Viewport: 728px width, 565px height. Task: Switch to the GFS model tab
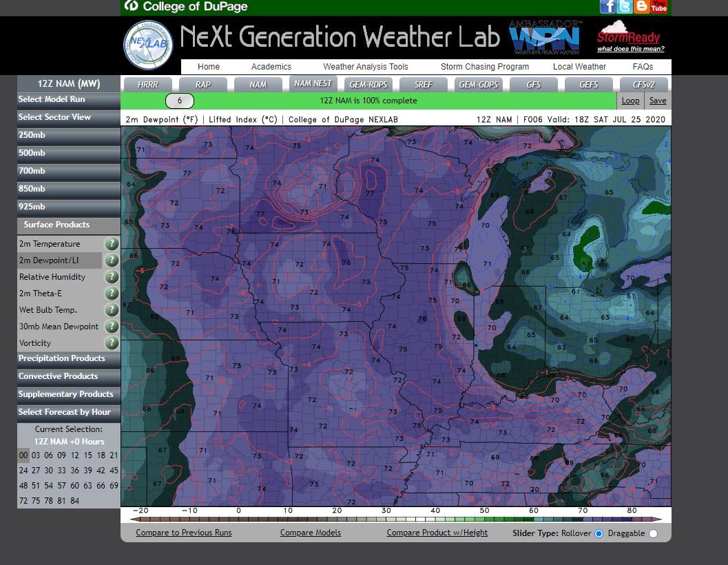(533, 84)
